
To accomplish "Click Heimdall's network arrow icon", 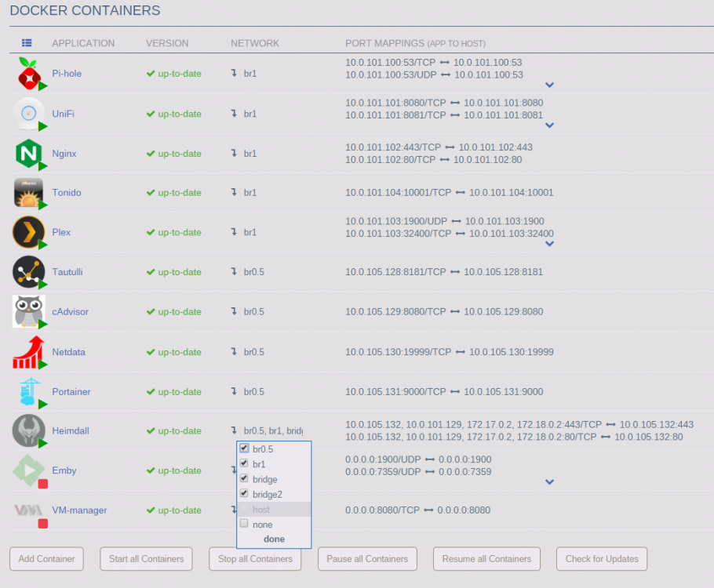I will coord(234,430).
